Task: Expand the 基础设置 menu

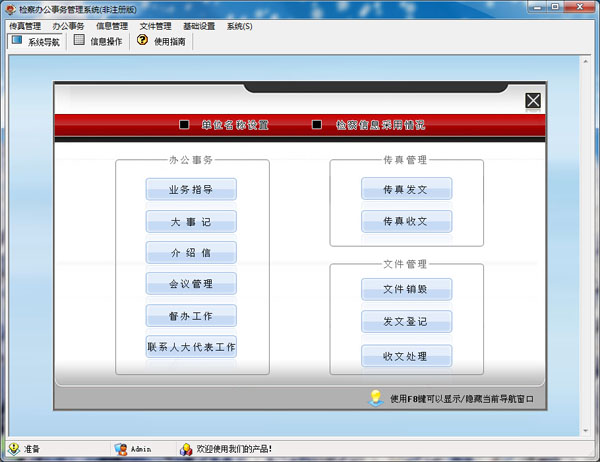Action: (198, 26)
